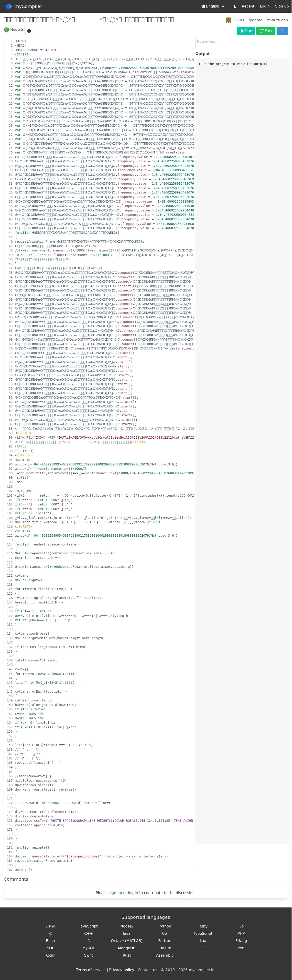Open the myCompiler home link

[23, 6]
